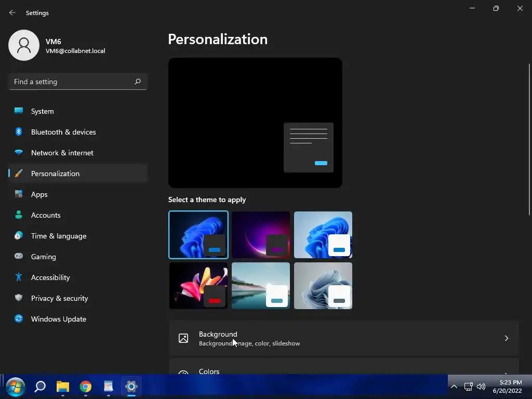Click the Bluetooth icon in sidebar
This screenshot has width=532, height=399.
pos(19,131)
